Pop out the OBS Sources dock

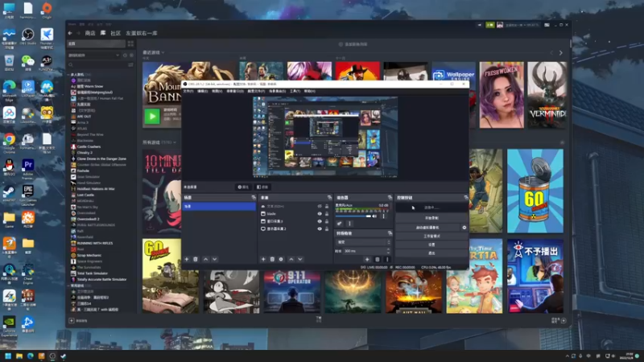329,198
